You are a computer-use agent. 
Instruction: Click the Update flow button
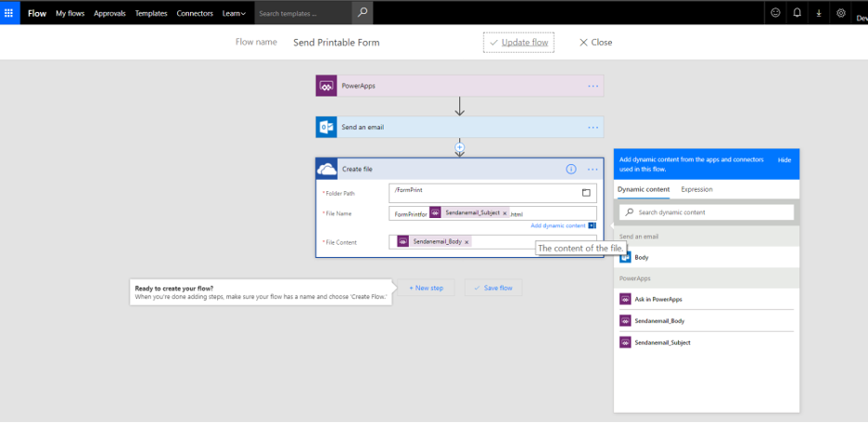518,43
